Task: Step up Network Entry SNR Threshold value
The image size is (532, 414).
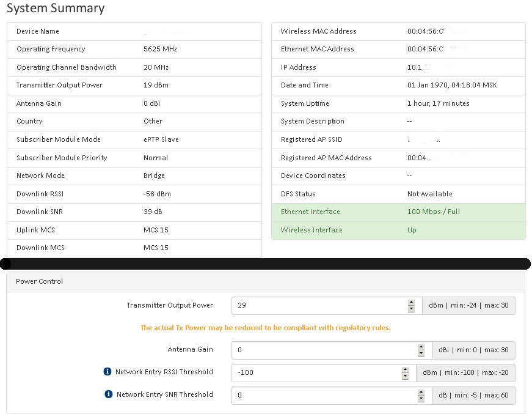Action: pyautogui.click(x=421, y=392)
